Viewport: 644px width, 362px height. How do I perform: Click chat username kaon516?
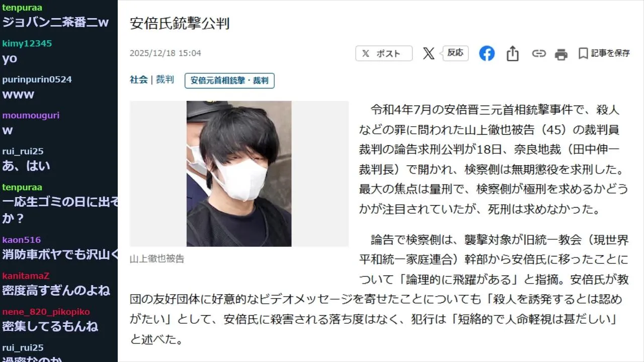[22, 240]
